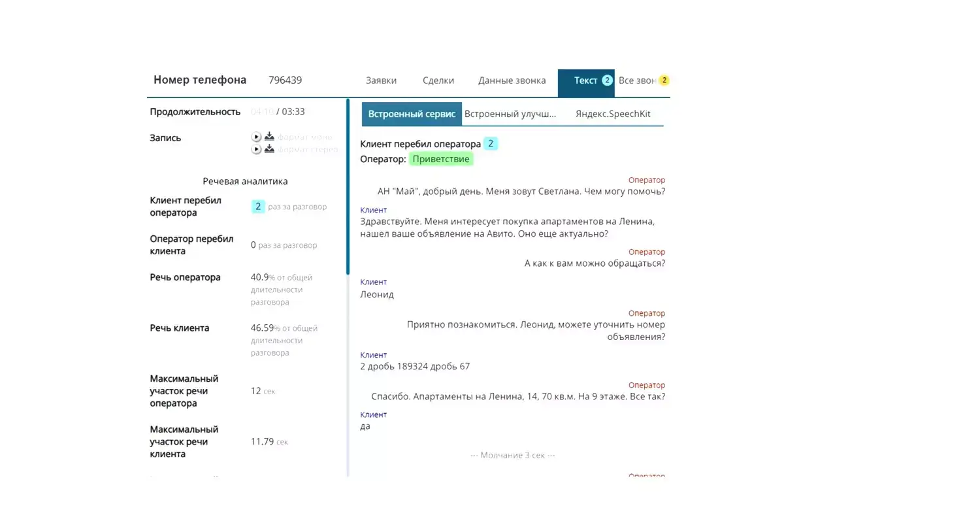This screenshot has height=523, width=980.
Task: Click the operator greeting message from Светлана
Action: tap(521, 192)
